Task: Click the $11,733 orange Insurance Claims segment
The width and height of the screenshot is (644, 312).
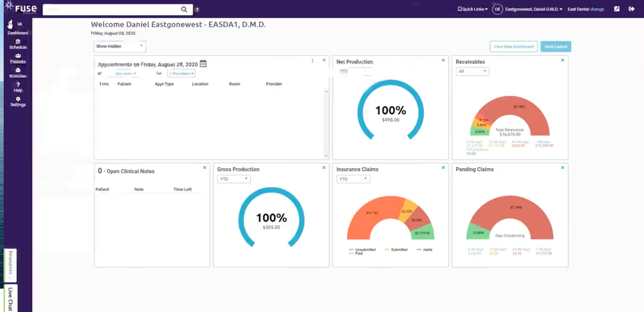Action: 372,213
